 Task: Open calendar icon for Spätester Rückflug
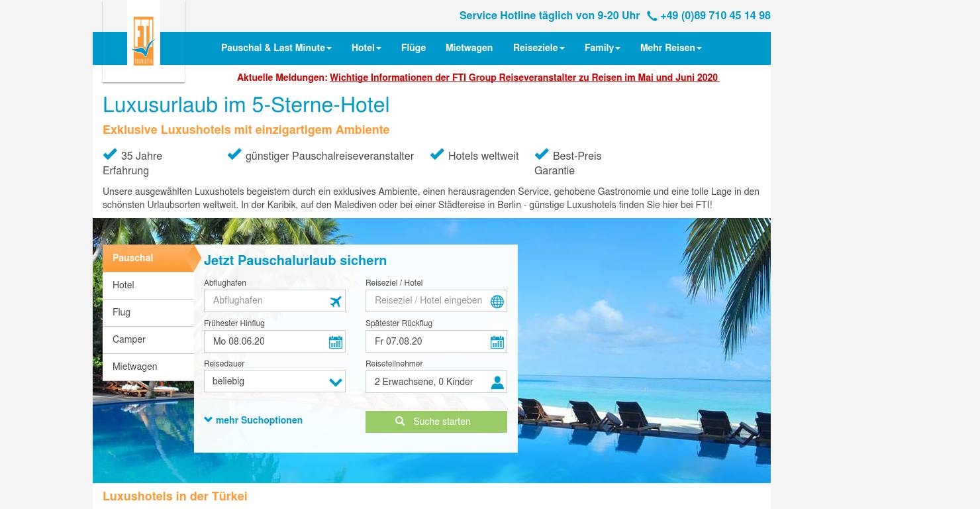pyautogui.click(x=497, y=342)
